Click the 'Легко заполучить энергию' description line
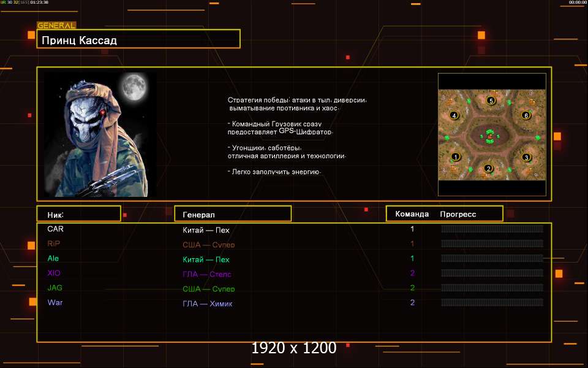Viewport: 588px width, 368px height. pyautogui.click(x=274, y=172)
